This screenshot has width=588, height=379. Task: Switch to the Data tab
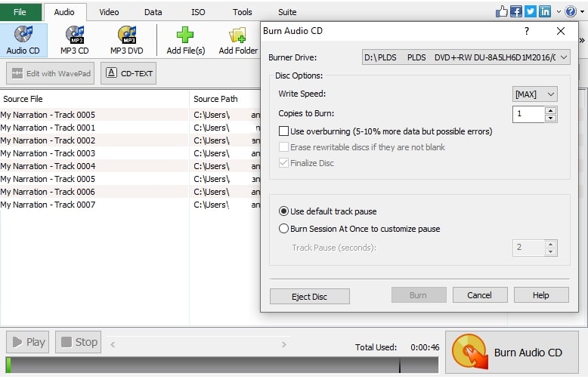(x=153, y=12)
